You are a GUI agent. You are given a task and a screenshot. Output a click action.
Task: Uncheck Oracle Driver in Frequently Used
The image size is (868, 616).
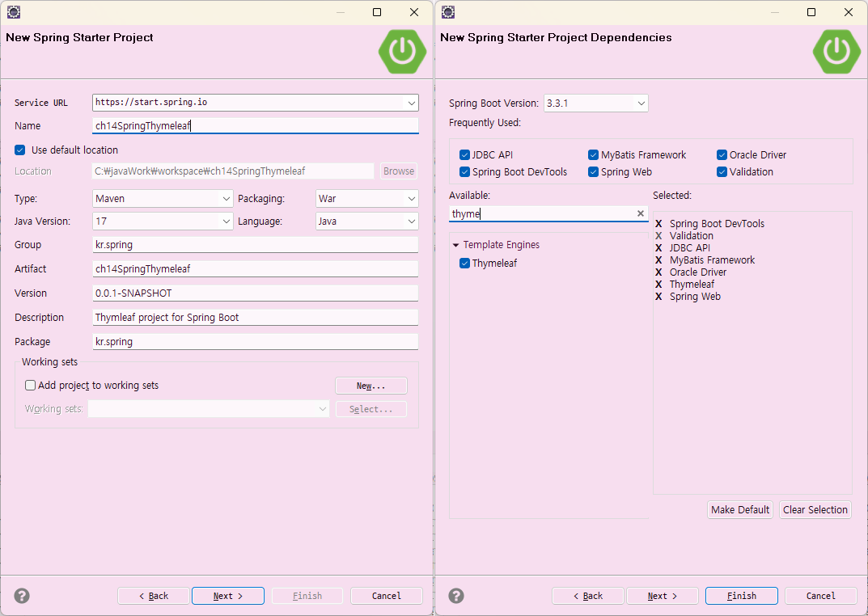click(722, 155)
